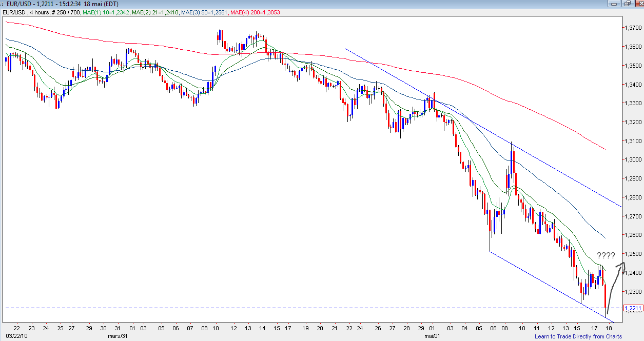The image size is (644, 341).
Task: Click the 1,3700 price axis label
Action: 632,28
